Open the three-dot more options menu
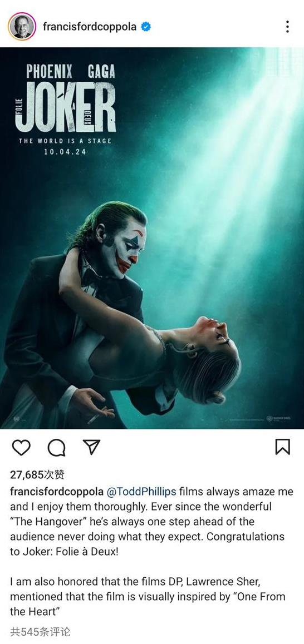The image size is (304, 644). point(287,27)
